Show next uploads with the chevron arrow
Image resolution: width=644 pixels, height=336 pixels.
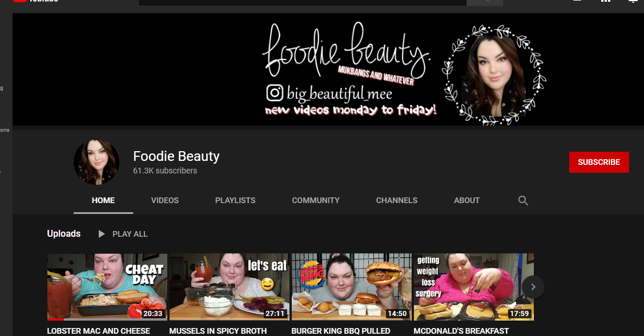(533, 287)
